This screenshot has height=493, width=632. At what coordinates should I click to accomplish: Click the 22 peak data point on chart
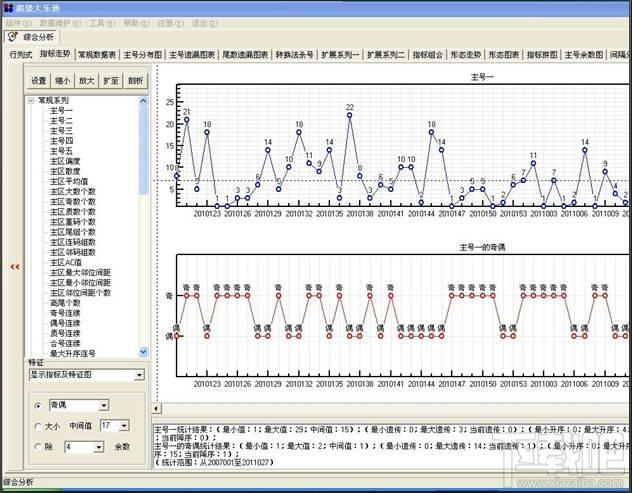click(349, 115)
